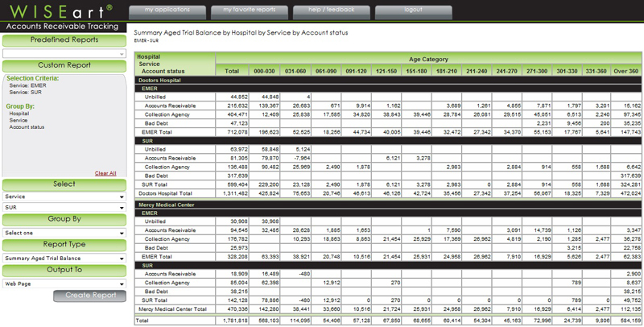Open the Service select dropdown
Image resolution: width=644 pixels, height=327 pixels.
[x=64, y=197]
